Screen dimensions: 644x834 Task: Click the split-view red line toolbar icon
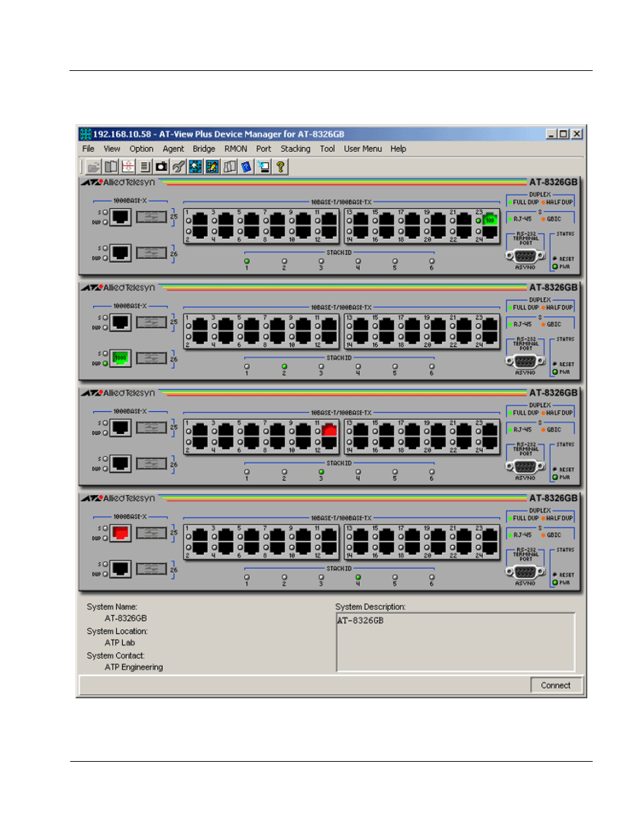128,166
